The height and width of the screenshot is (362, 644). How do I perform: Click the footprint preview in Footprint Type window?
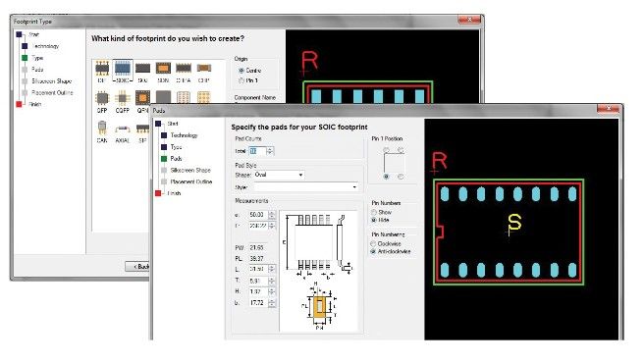(x=382, y=67)
